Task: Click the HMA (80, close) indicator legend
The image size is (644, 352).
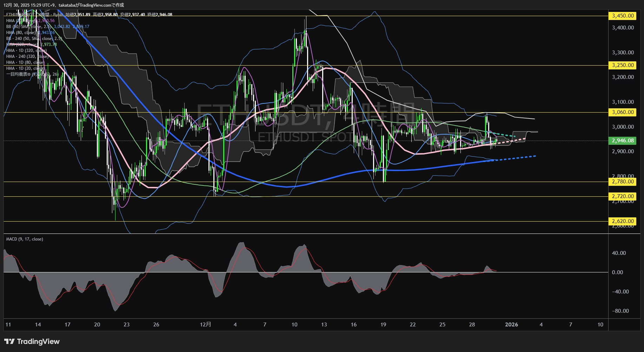Action: [21, 33]
